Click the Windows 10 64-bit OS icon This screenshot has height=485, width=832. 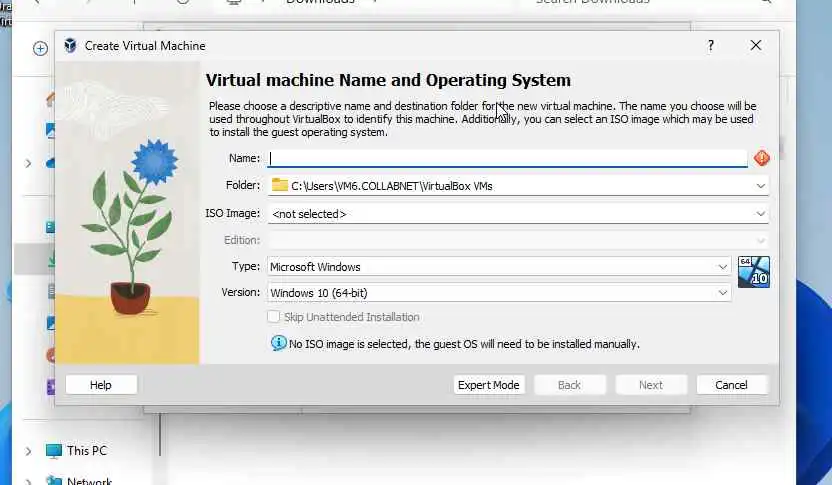[753, 272]
